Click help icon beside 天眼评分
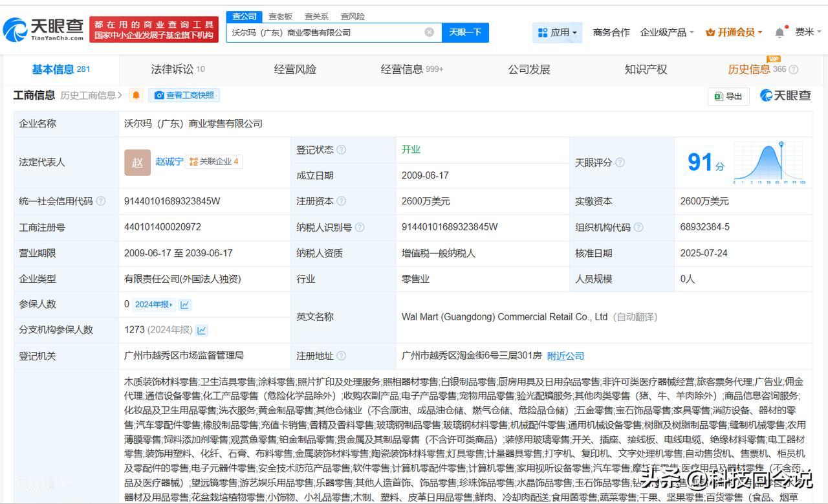Screen dimensions: 828x504 pos(620,162)
